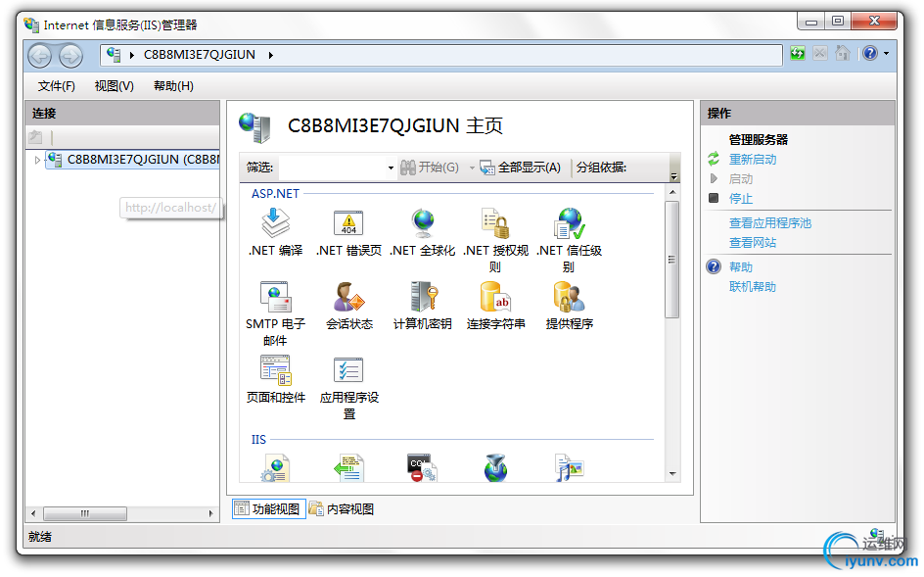Viewport: 924px width, 577px height.
Task: Select the C8B8MI3E7QJGIUN server tree item
Action: pos(132,160)
